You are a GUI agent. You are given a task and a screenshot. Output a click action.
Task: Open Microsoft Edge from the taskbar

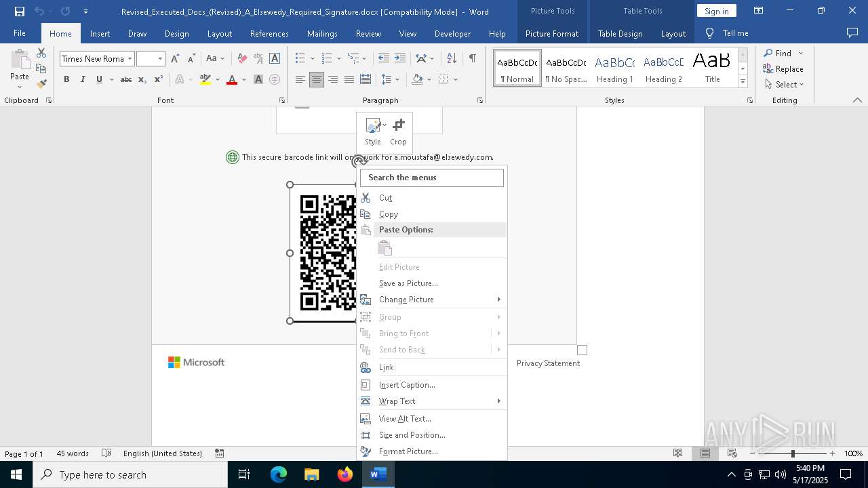(x=279, y=474)
